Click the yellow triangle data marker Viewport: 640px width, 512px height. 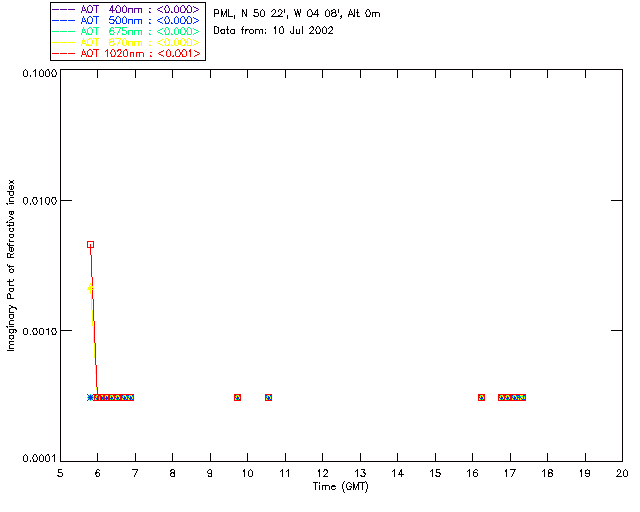pyautogui.click(x=90, y=288)
